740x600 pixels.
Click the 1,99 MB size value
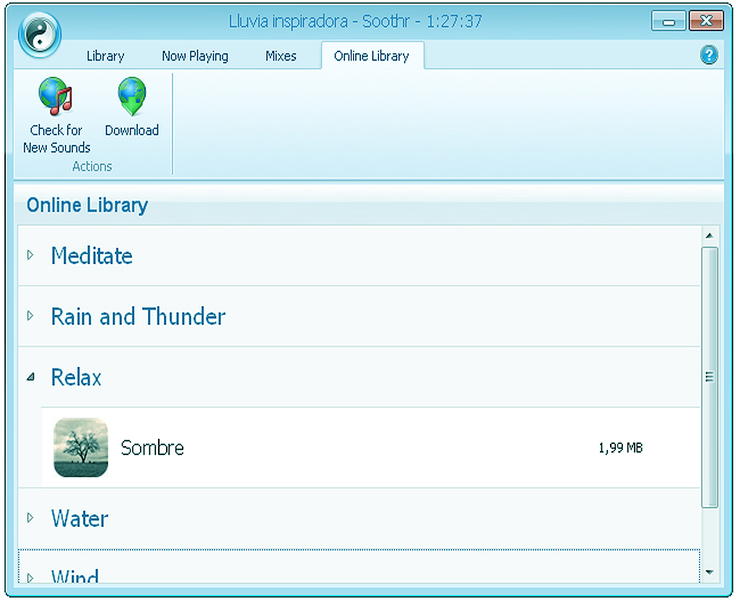(621, 448)
